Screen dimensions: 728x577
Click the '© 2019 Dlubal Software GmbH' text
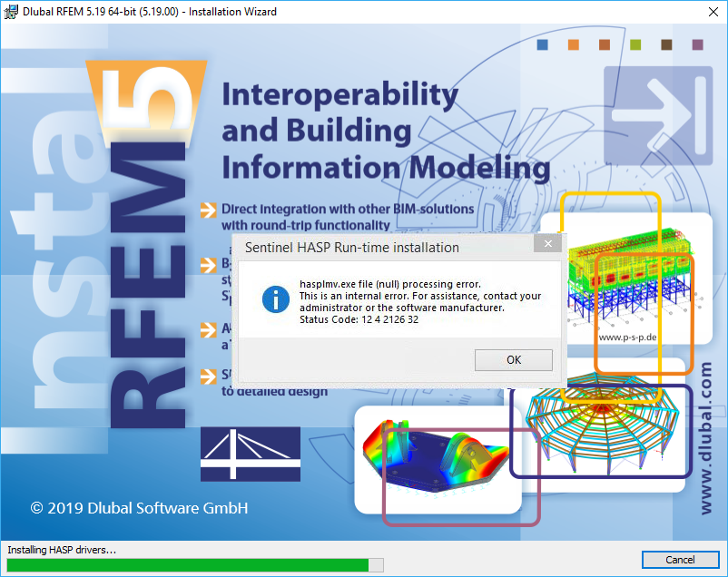[139, 508]
